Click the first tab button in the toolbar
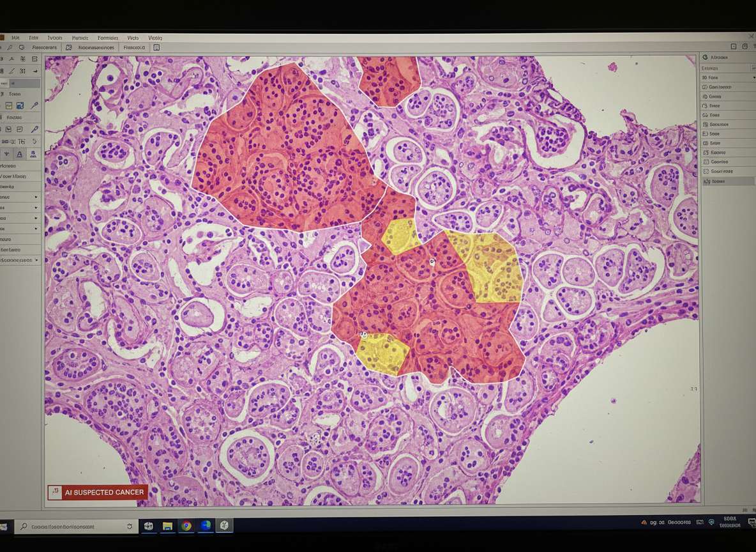756x552 pixels. (44, 47)
